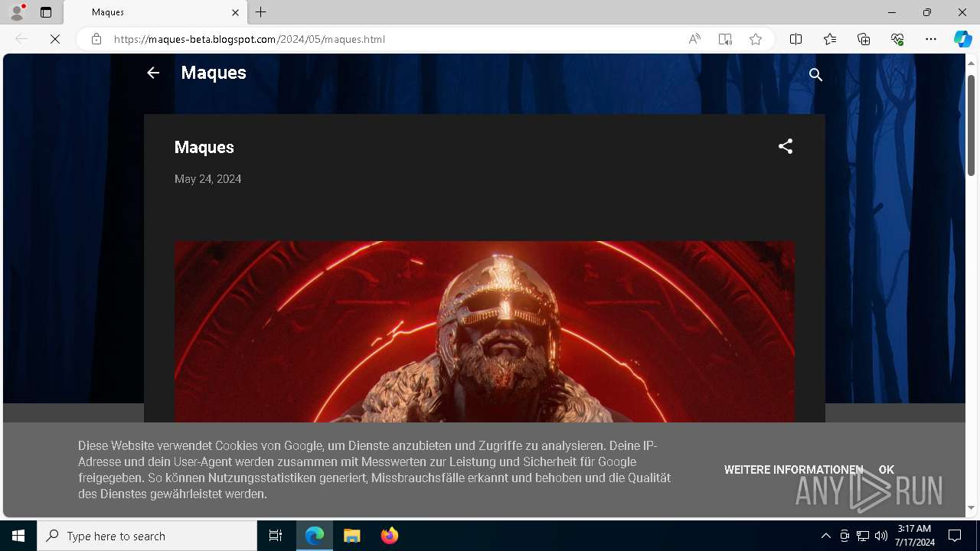Click the Maques post title
The width and height of the screenshot is (980, 551).
(x=204, y=147)
